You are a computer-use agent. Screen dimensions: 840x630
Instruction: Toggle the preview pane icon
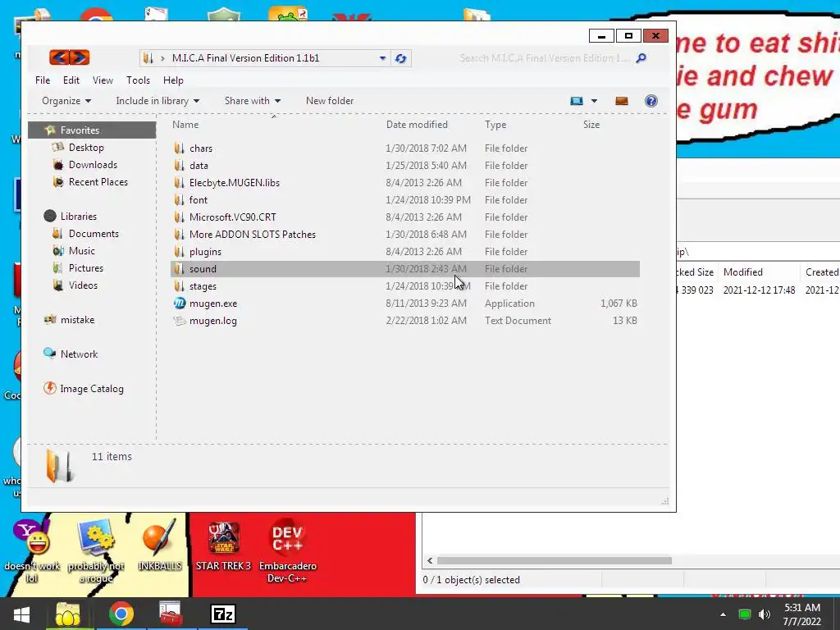pyautogui.click(x=622, y=101)
